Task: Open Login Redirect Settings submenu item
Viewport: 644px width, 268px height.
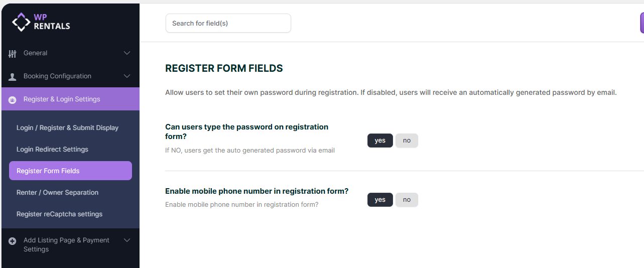Action: tap(52, 149)
